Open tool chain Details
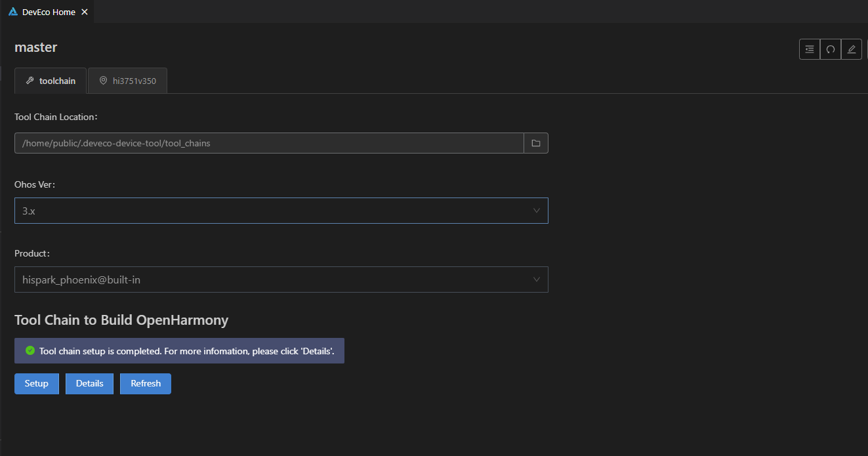 pyautogui.click(x=89, y=384)
